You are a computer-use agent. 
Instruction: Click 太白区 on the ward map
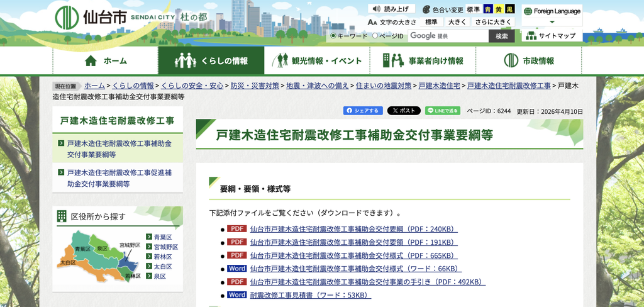pos(68,262)
